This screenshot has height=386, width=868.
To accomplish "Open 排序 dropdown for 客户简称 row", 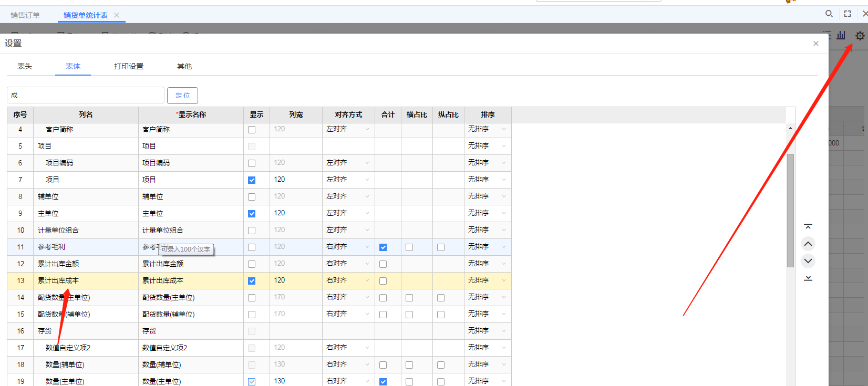I will pyautogui.click(x=488, y=129).
